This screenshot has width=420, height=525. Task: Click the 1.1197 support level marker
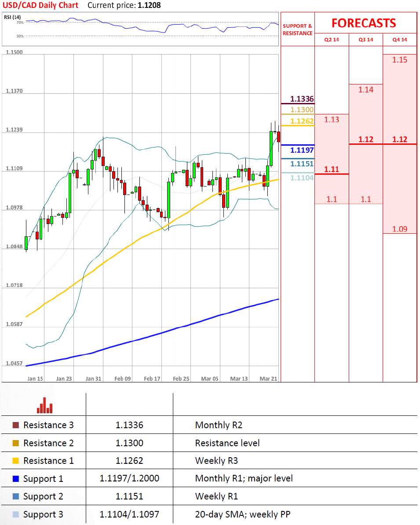[302, 150]
